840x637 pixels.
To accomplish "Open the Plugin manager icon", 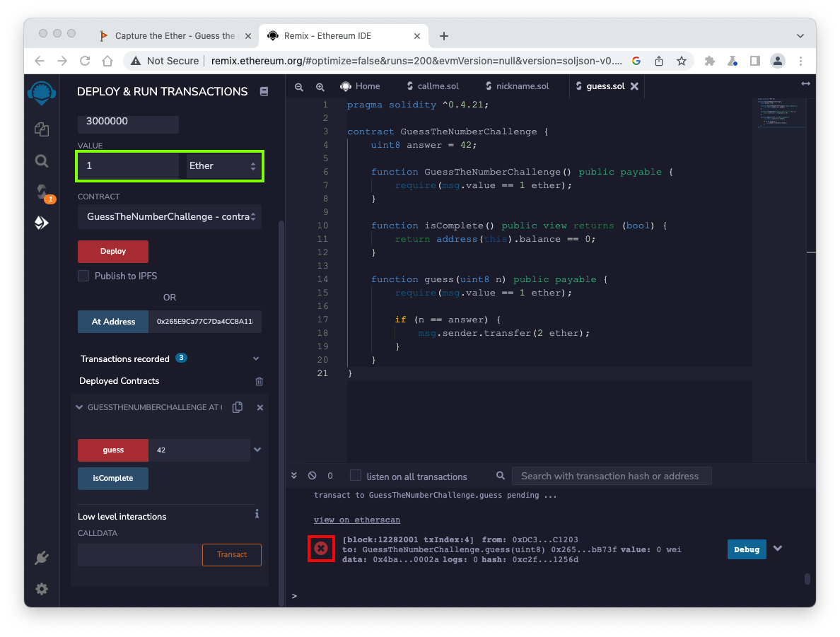I will (42, 558).
